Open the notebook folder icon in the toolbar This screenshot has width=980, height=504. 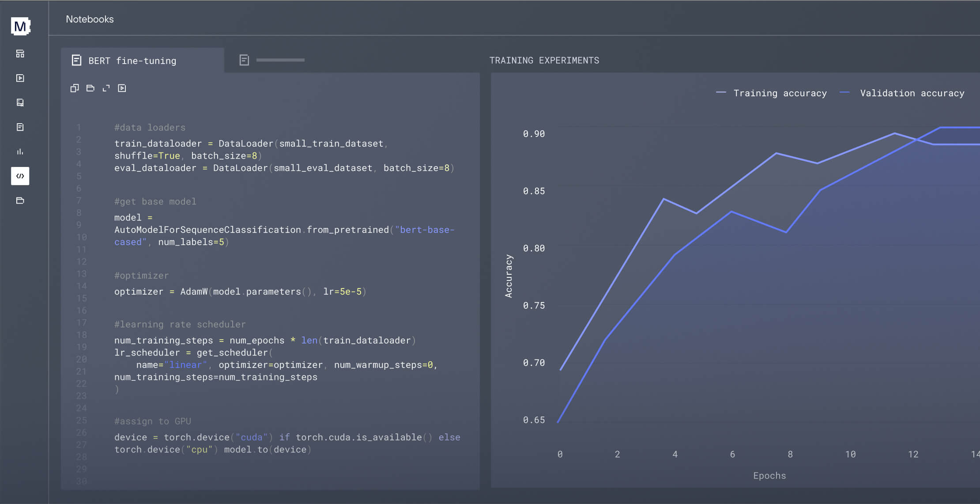coord(90,88)
